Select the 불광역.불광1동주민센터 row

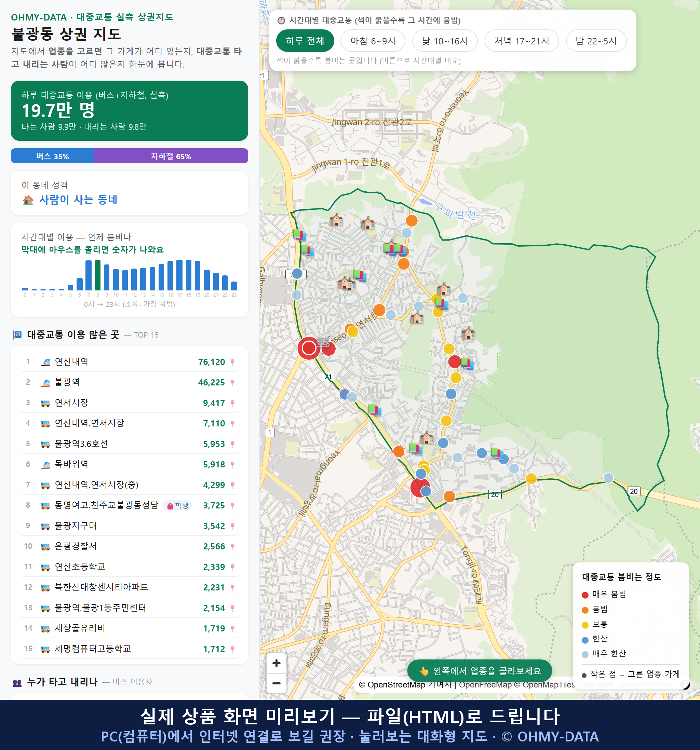pyautogui.click(x=130, y=608)
